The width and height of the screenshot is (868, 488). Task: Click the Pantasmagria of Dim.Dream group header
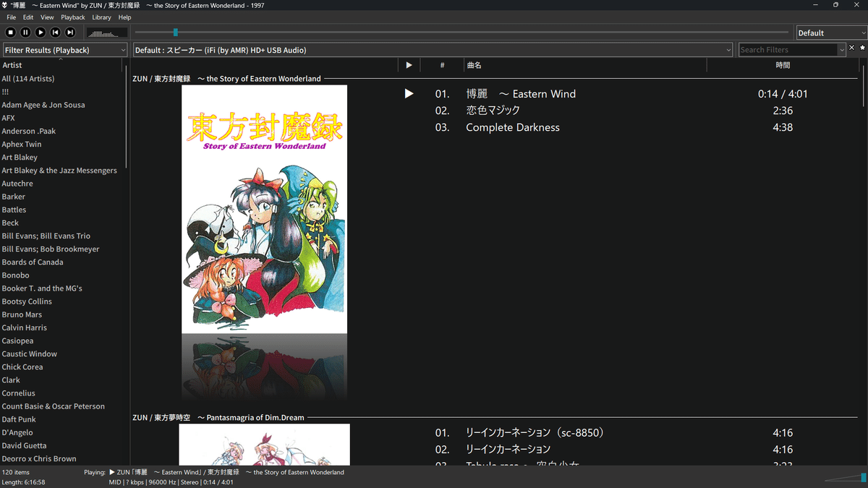tap(218, 418)
